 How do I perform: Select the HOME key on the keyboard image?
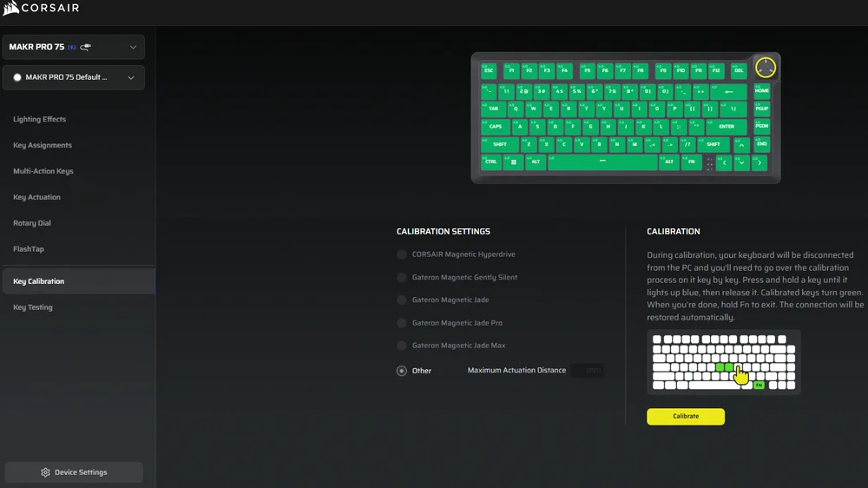(x=762, y=91)
